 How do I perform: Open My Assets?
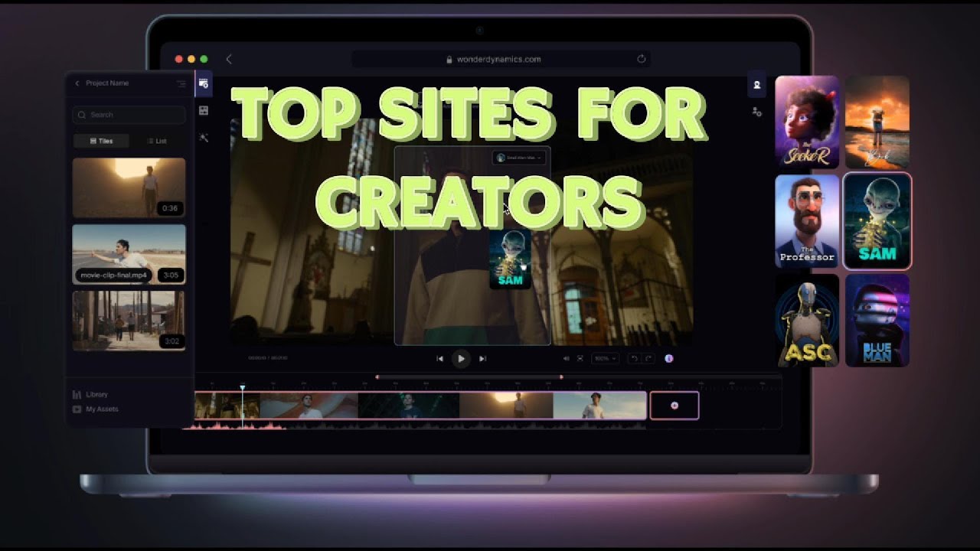(96, 409)
